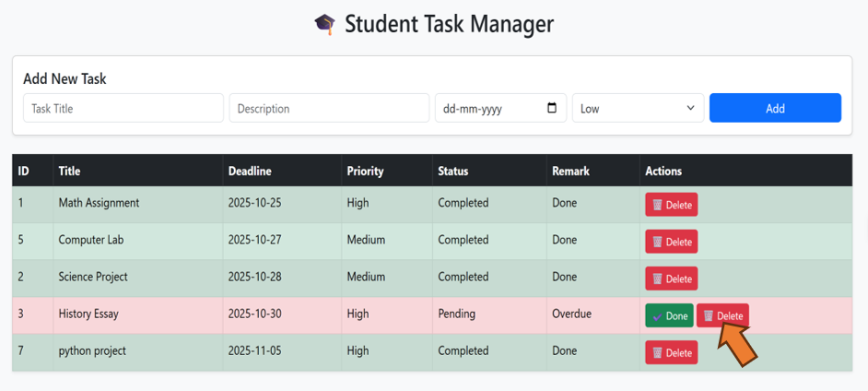Viewport: 868px width, 391px height.
Task: Mark History Essay as Done
Action: point(669,315)
